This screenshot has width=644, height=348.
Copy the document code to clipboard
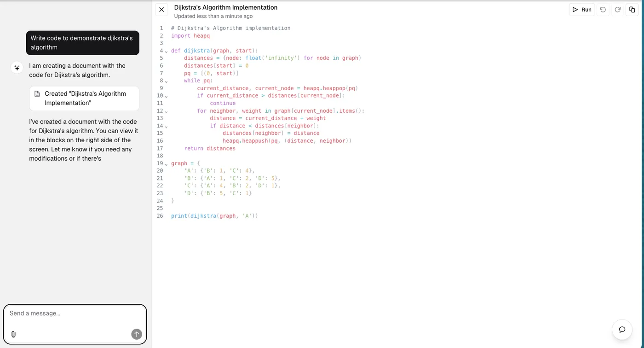[632, 10]
